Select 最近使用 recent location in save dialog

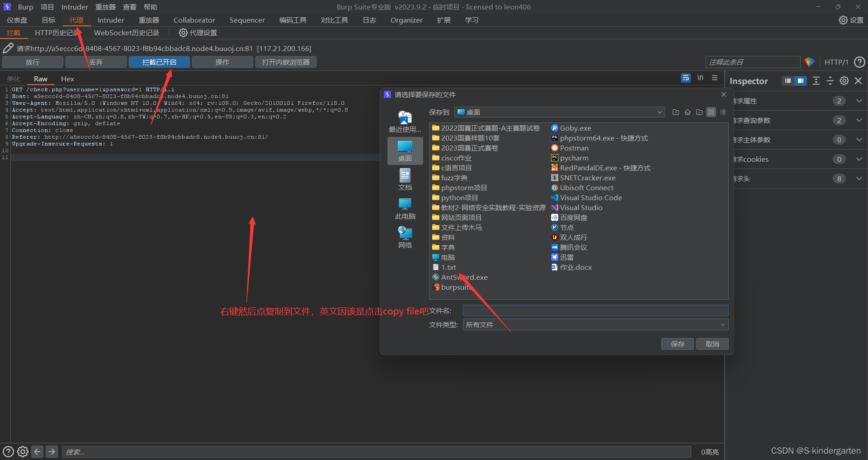tap(405, 122)
